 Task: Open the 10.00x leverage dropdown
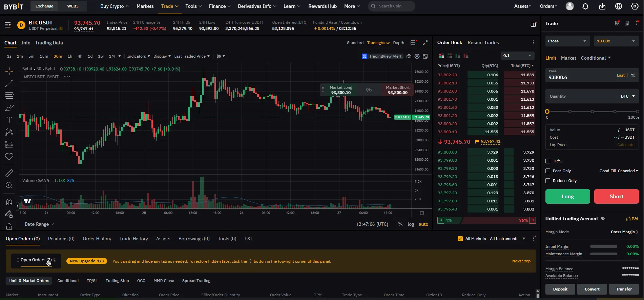tap(616, 41)
